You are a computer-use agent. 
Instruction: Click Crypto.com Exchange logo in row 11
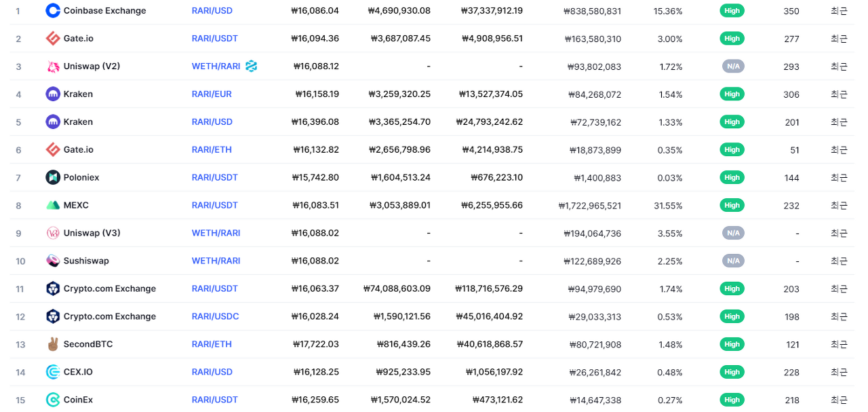tap(53, 289)
